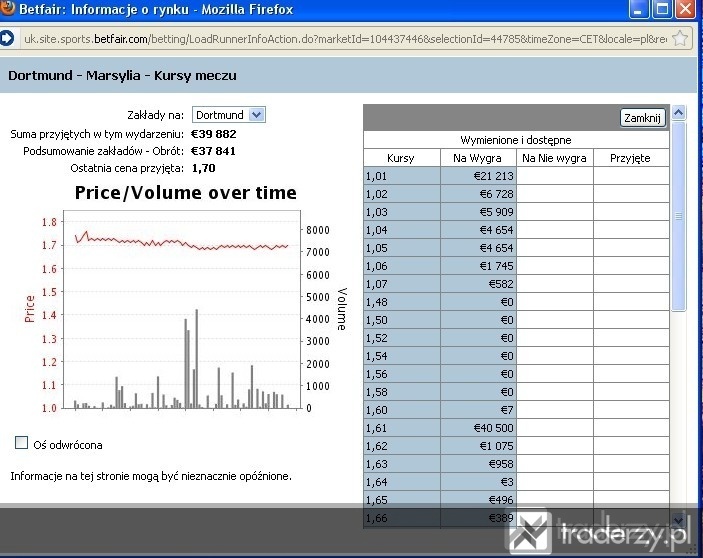The height and width of the screenshot is (558, 703).
Task: Select the odds cell 1,03
Action: pyautogui.click(x=402, y=212)
